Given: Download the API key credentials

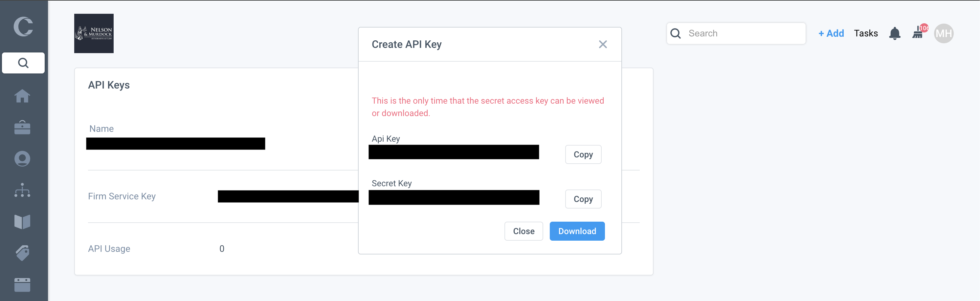Looking at the screenshot, I should (x=577, y=231).
